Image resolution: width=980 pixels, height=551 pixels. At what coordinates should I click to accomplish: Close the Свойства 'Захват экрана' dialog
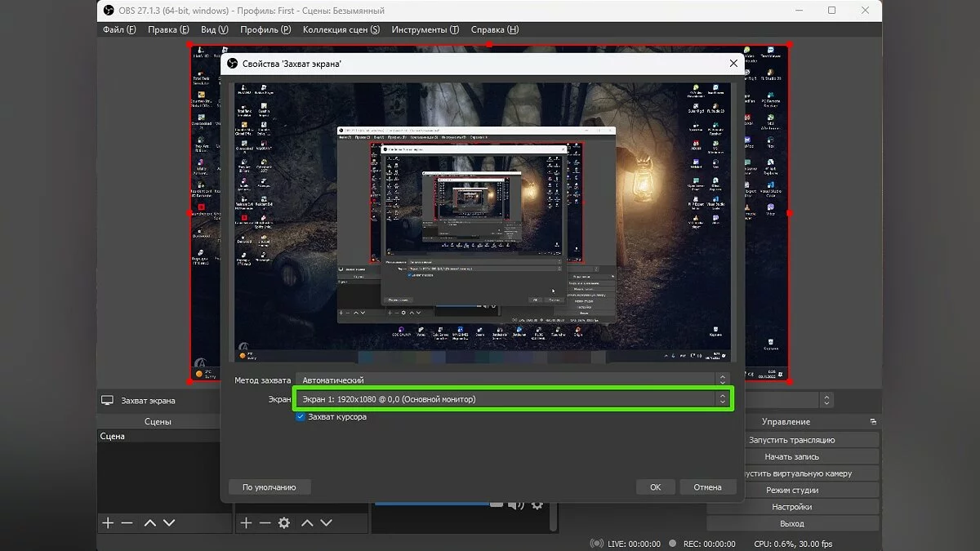pos(733,63)
